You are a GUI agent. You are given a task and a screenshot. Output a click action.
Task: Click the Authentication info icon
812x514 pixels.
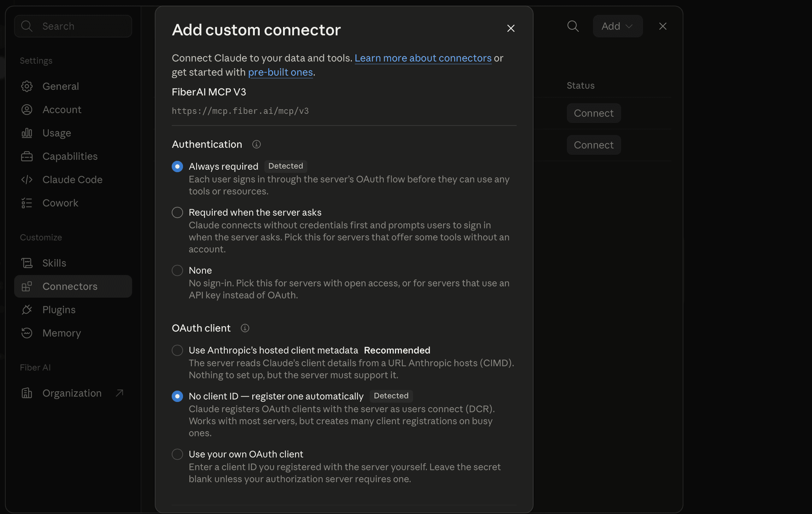click(257, 144)
